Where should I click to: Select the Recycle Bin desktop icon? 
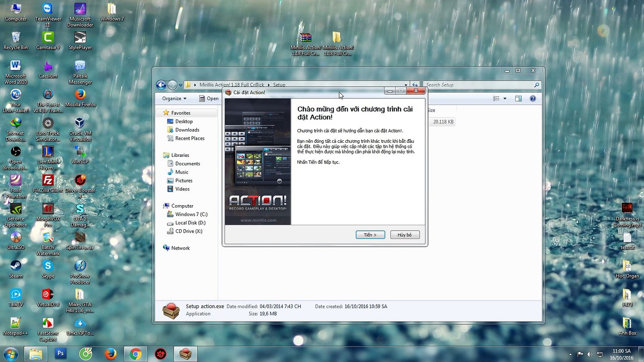click(16, 41)
